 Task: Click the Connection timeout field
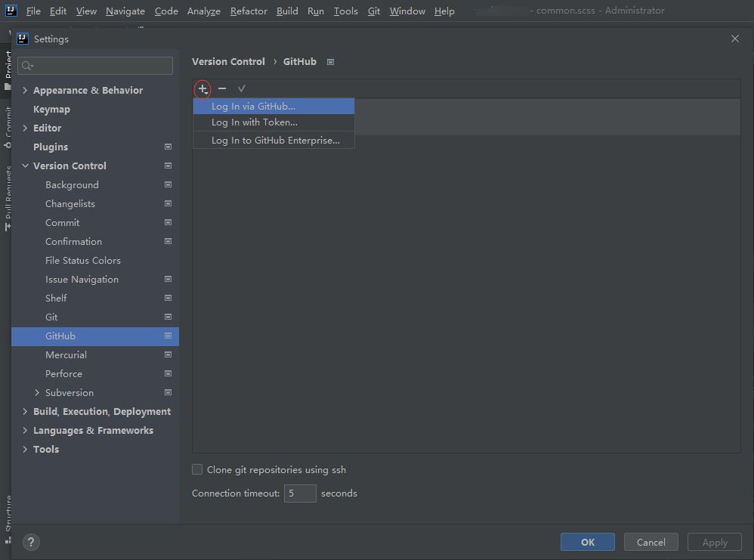tap(300, 493)
